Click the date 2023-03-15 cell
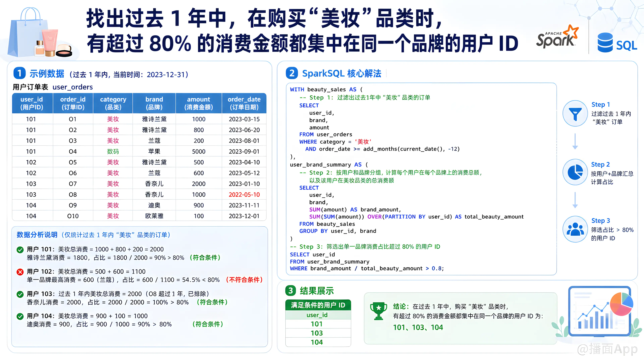 pyautogui.click(x=244, y=119)
